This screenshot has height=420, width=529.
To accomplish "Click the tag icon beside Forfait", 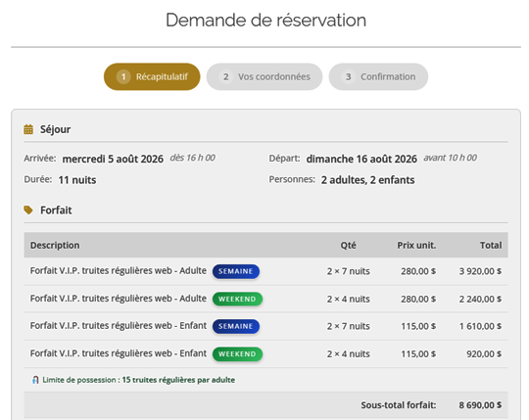I will click(x=28, y=210).
